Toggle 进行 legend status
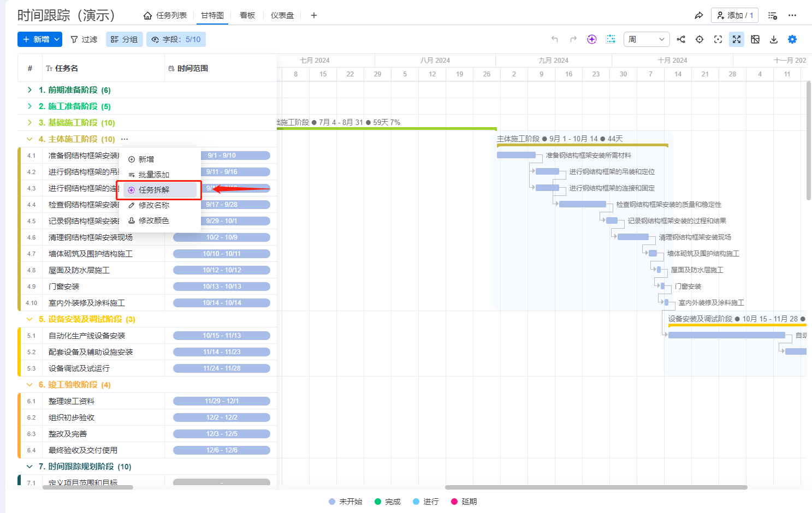The image size is (812, 513). 426,502
